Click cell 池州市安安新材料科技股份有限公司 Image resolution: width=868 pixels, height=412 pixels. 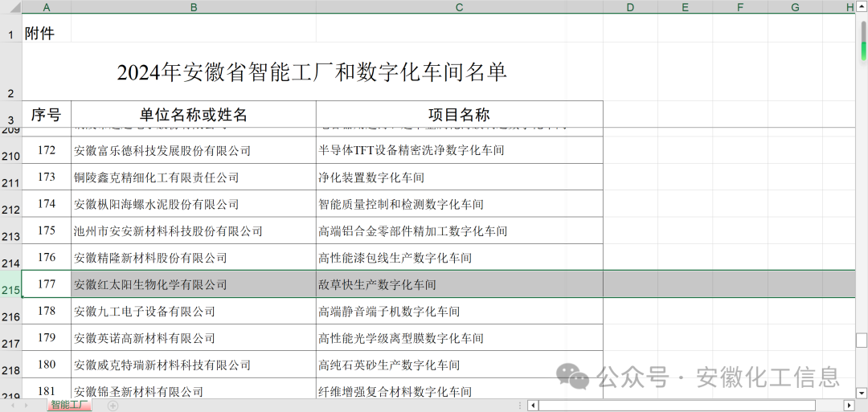point(194,230)
